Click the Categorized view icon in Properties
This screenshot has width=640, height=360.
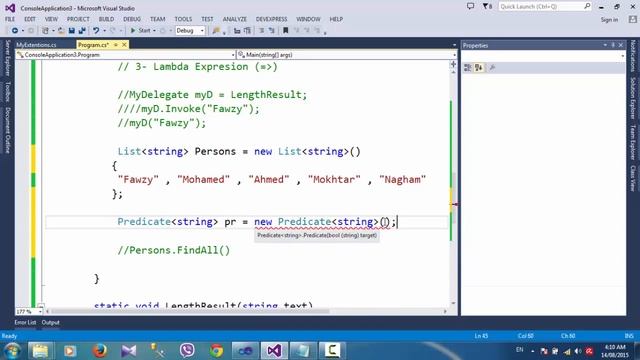pyautogui.click(x=468, y=68)
